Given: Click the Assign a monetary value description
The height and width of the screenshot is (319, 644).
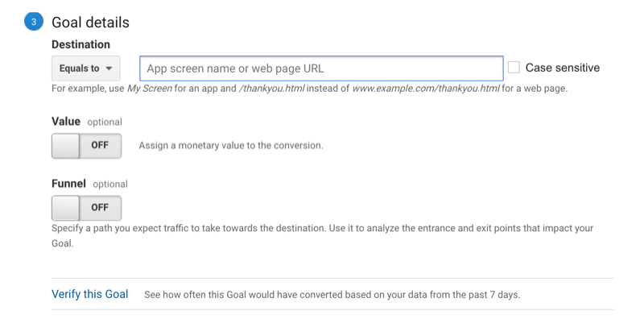Looking at the screenshot, I should coord(231,146).
